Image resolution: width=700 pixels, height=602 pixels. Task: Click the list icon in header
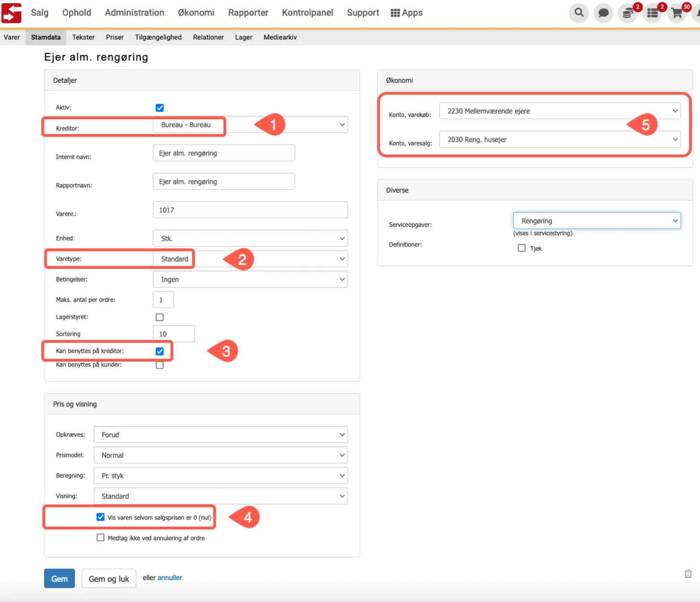click(x=652, y=13)
